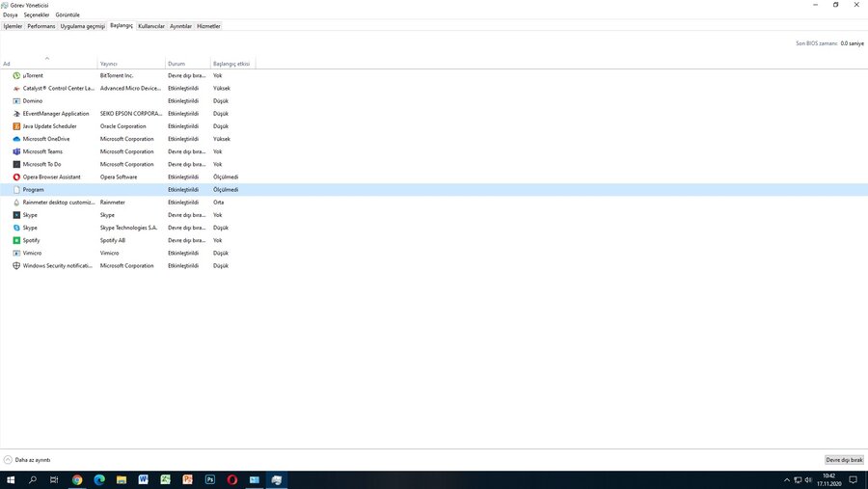
Task: Click the Devre dışı bırak button
Action: [844, 460]
